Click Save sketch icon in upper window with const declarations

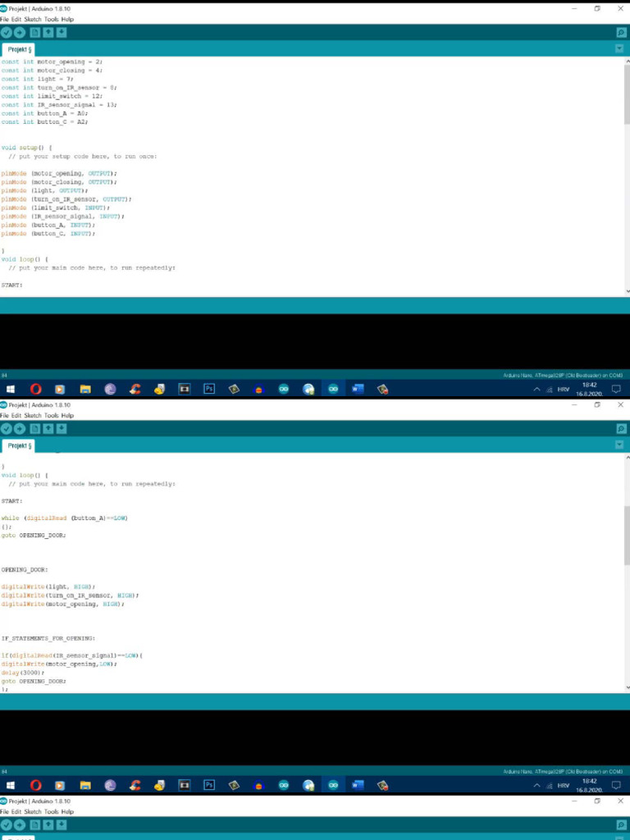62,33
